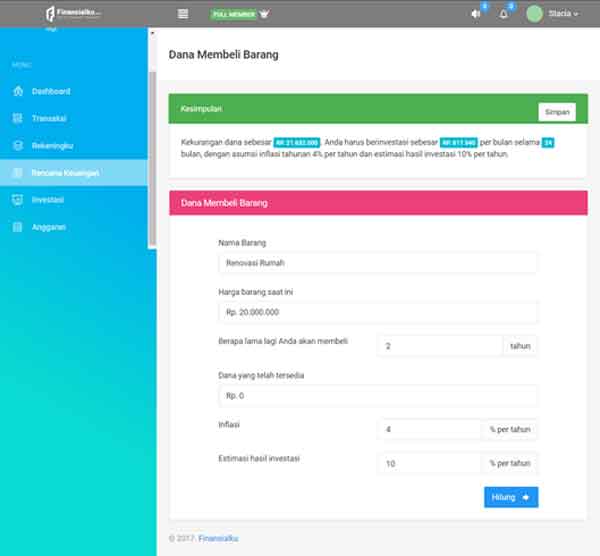Focus the Nama Barang input field
The height and width of the screenshot is (556, 600).
pyautogui.click(x=377, y=263)
